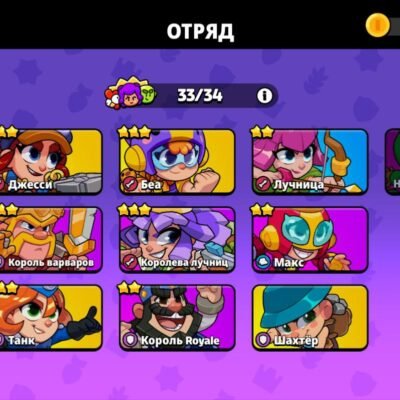Click the 33/34 collection progress counter
Screen dimensions: 400x400
coord(200,96)
